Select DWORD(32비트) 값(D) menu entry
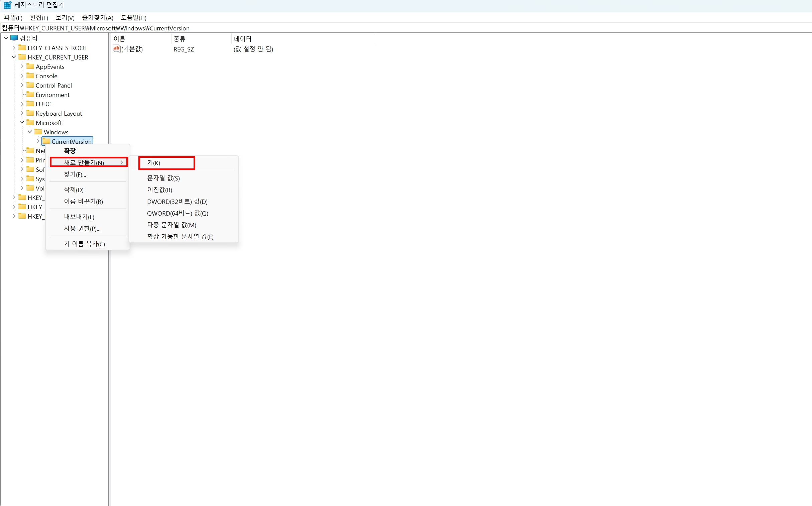Screen dimensions: 812x506 [x=177, y=202]
